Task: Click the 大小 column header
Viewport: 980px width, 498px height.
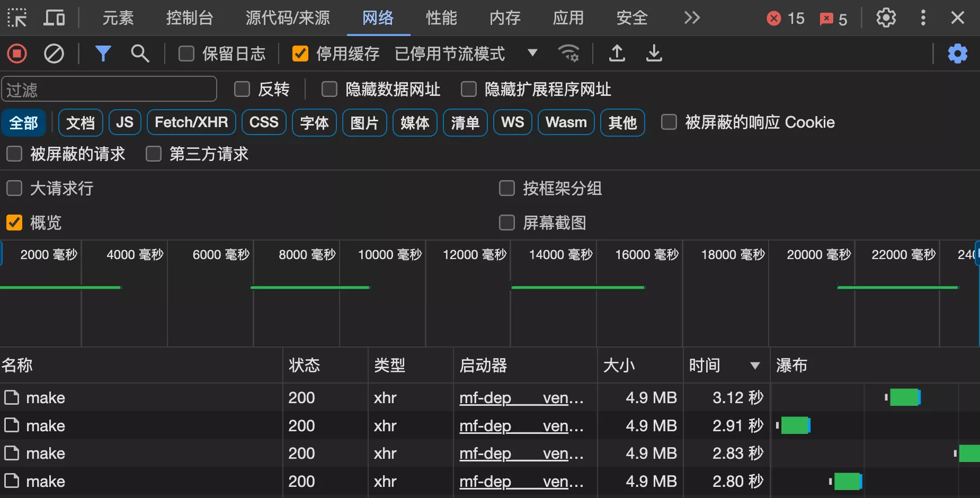Action: (x=640, y=366)
